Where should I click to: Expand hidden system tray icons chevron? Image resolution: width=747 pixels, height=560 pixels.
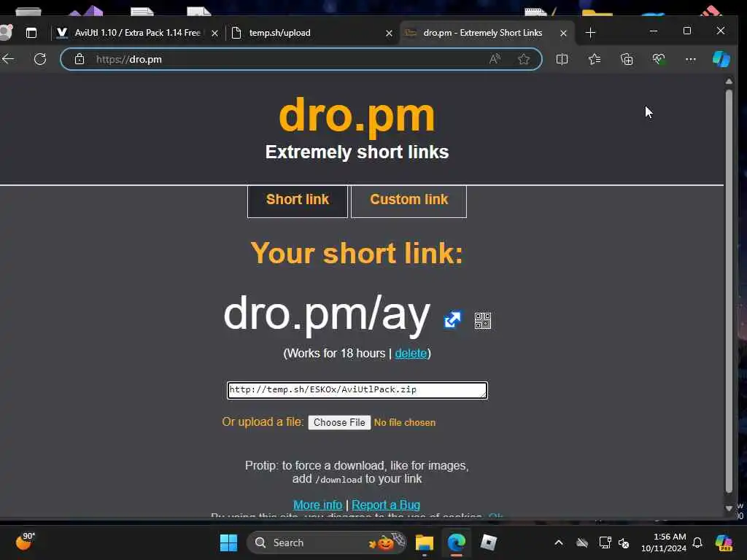point(559,542)
